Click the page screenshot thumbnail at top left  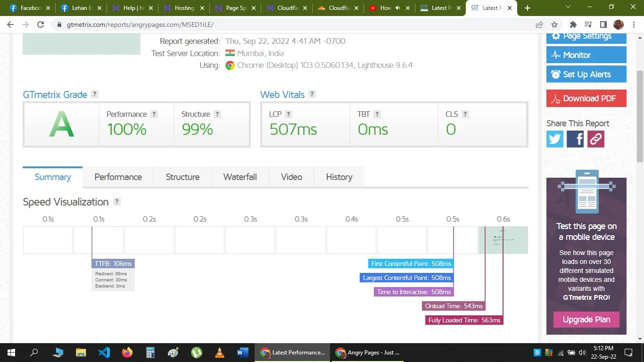(82, 45)
